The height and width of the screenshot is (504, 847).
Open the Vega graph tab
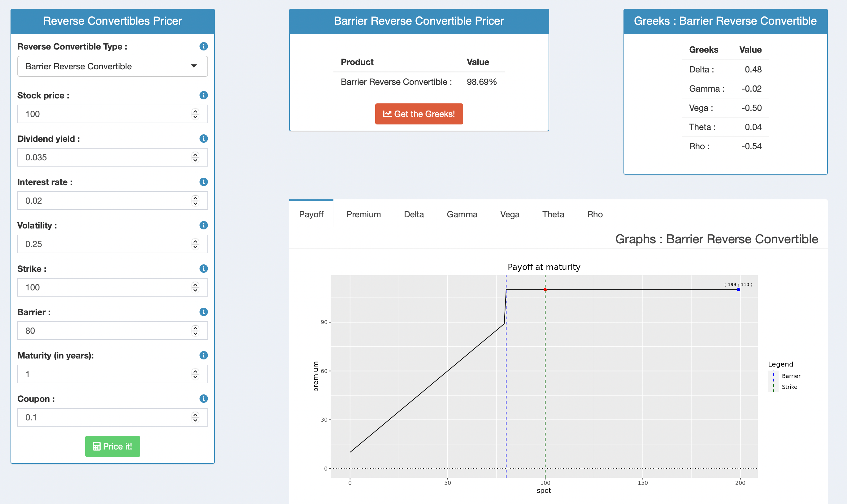pyautogui.click(x=510, y=214)
